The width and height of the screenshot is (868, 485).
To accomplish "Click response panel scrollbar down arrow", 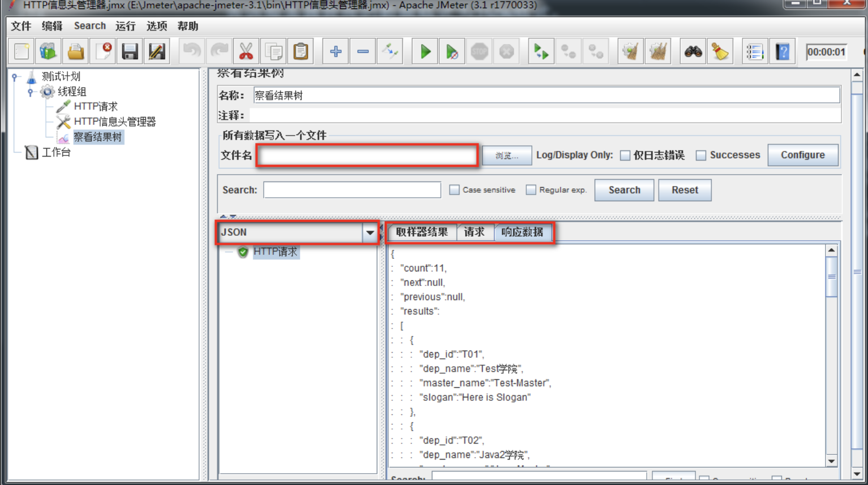I will pos(831,461).
